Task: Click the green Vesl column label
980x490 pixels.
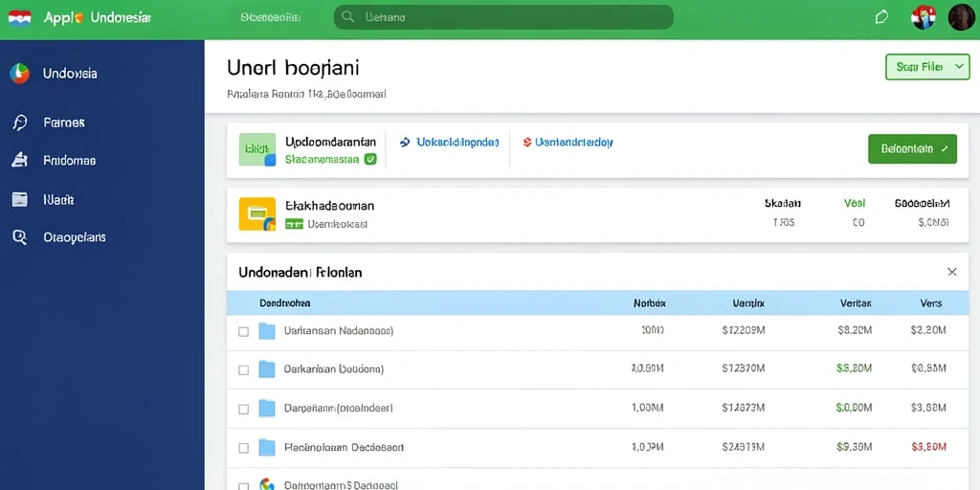Action: [x=855, y=204]
